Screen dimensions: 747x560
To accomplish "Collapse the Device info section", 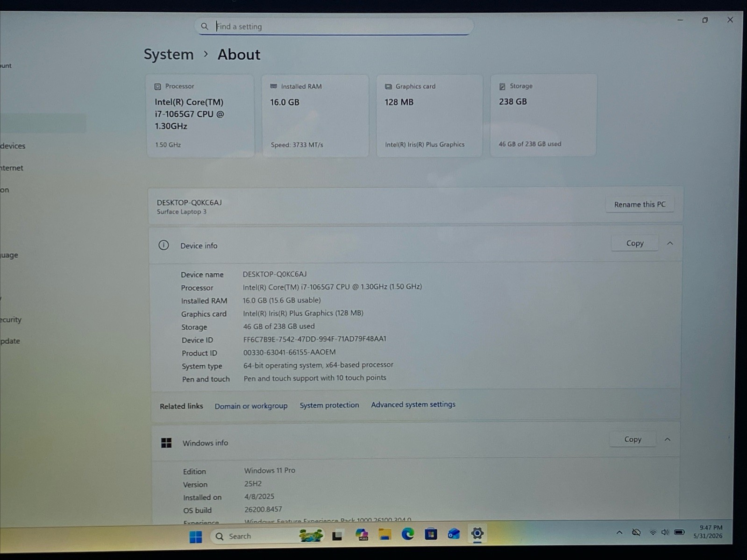I will tap(670, 243).
